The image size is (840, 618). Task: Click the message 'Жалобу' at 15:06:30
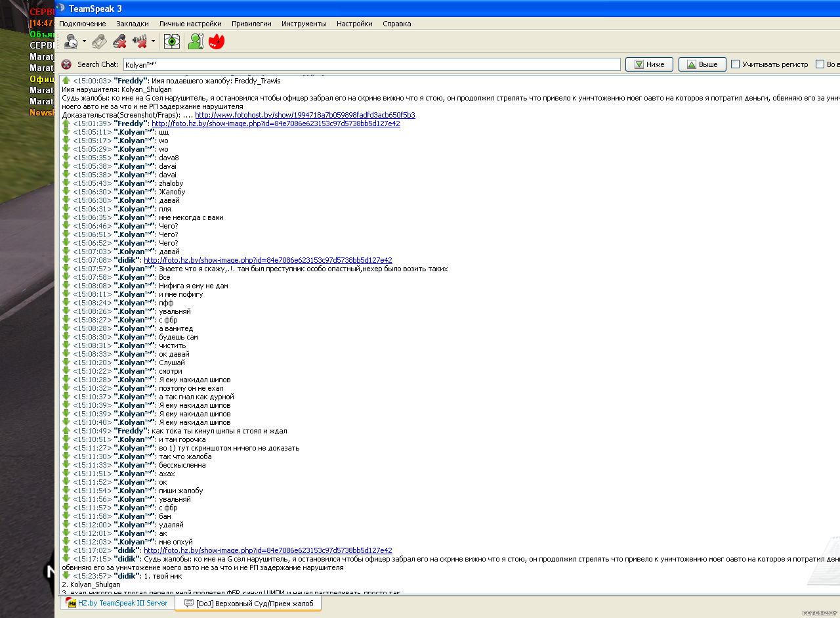point(172,192)
